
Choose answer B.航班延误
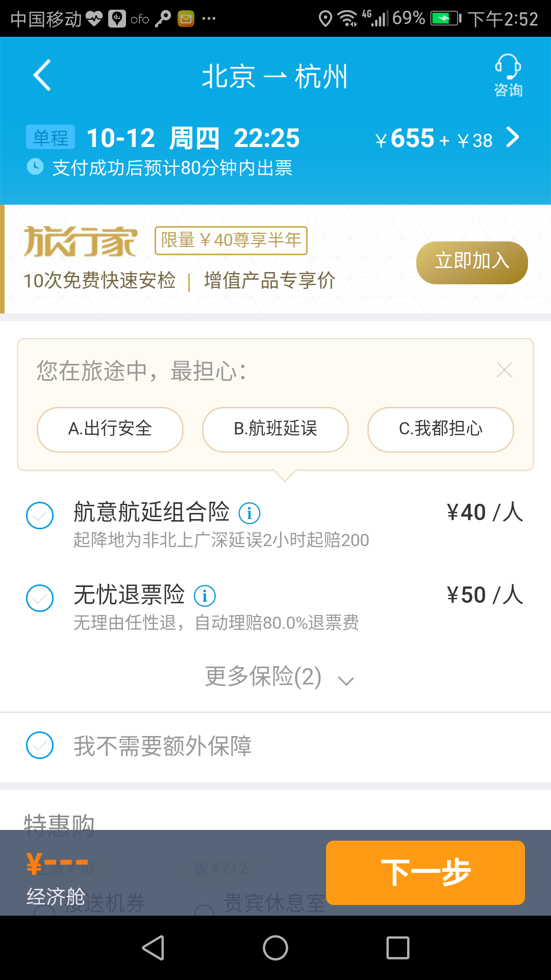click(275, 429)
